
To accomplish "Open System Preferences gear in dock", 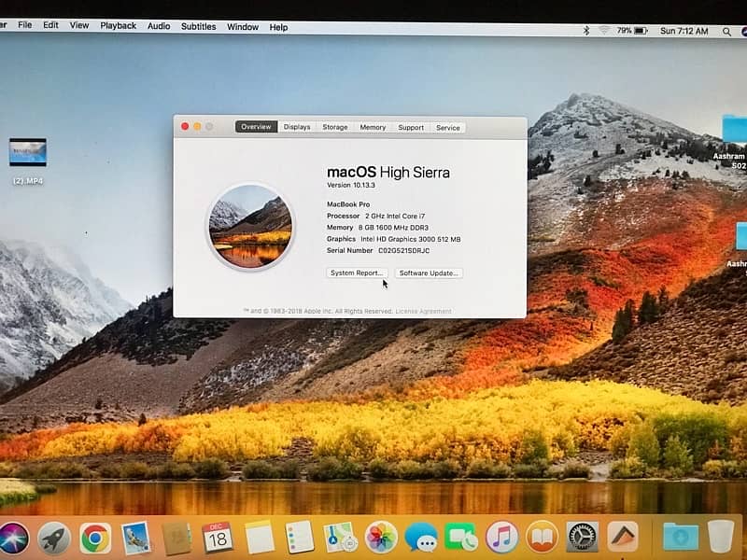I will (582, 537).
